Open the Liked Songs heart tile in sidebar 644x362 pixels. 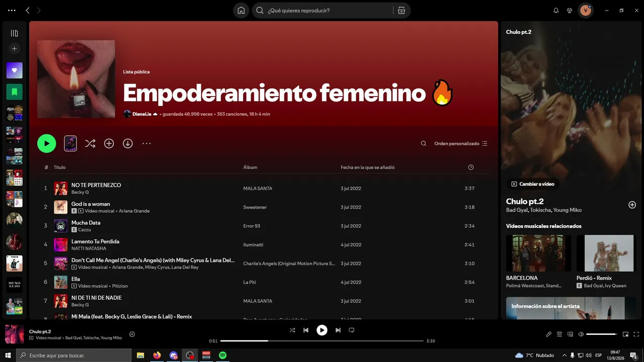click(14, 70)
